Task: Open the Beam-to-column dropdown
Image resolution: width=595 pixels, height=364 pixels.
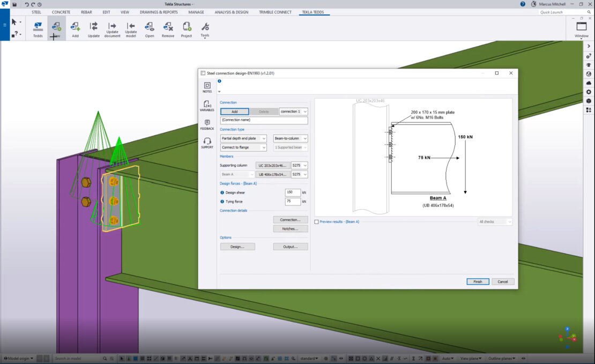Action: [x=291, y=138]
